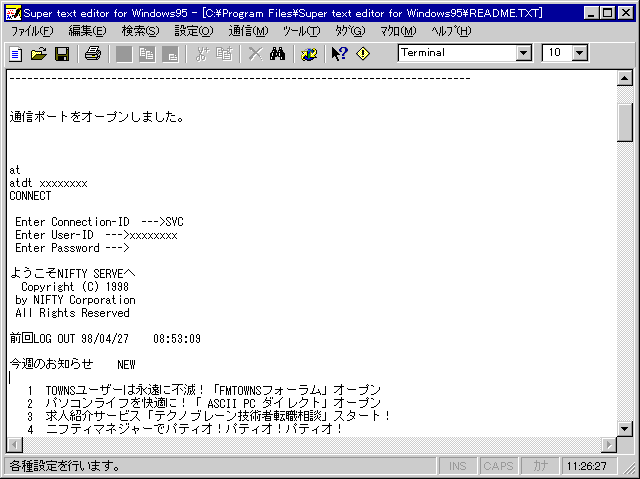
Task: Click the open file folder icon
Action: coord(39,54)
